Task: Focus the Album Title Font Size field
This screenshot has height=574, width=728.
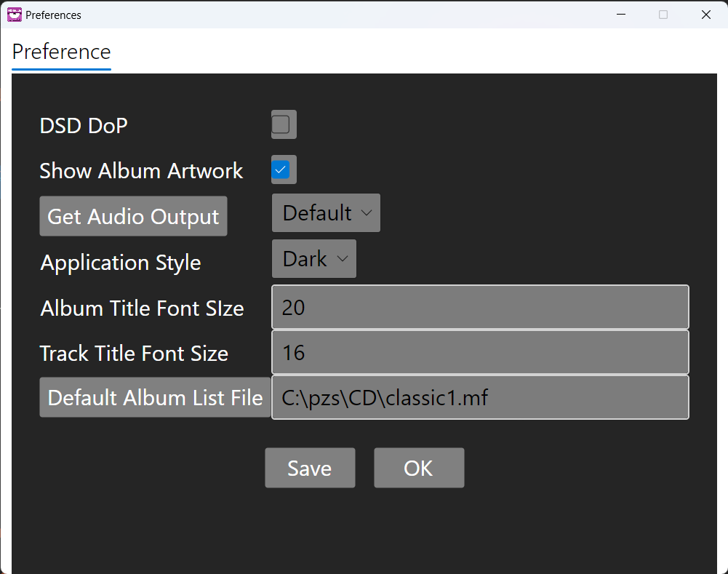Action: [480, 308]
